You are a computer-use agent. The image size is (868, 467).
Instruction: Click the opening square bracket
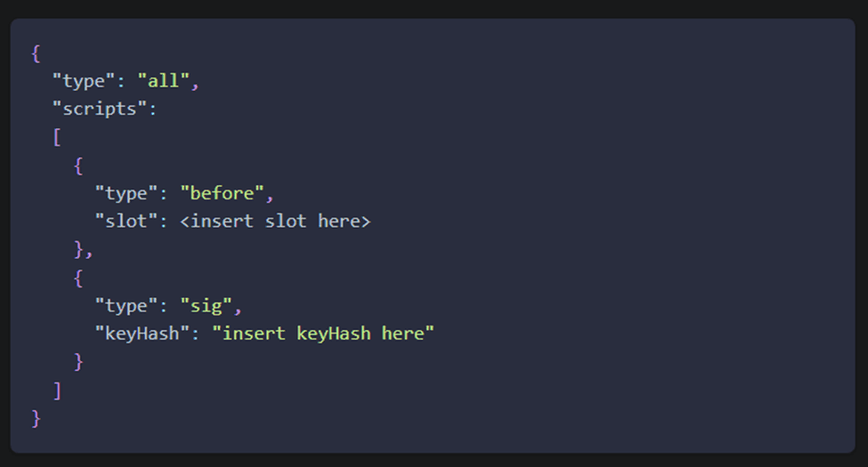(x=57, y=137)
